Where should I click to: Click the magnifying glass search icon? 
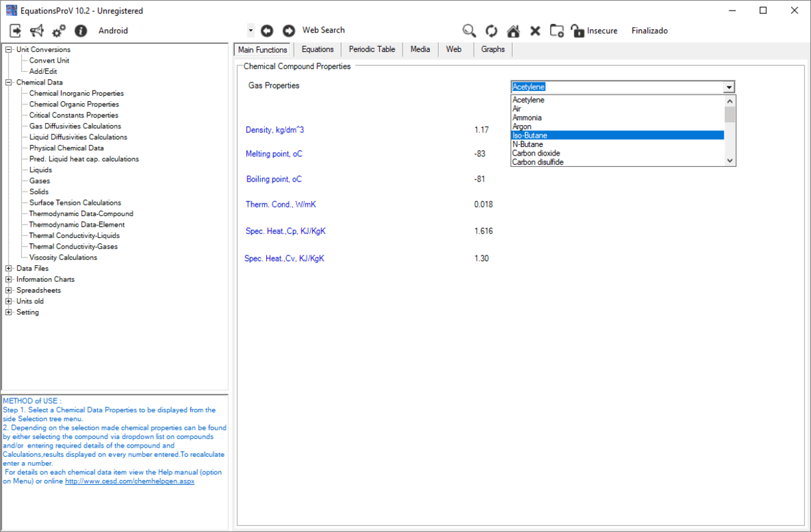[469, 31]
